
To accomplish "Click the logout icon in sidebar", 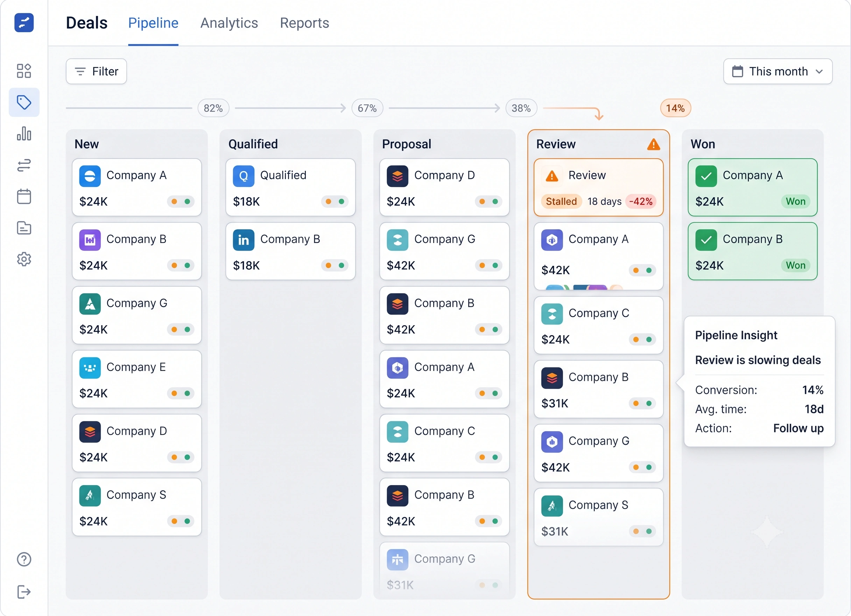I will click(x=24, y=592).
